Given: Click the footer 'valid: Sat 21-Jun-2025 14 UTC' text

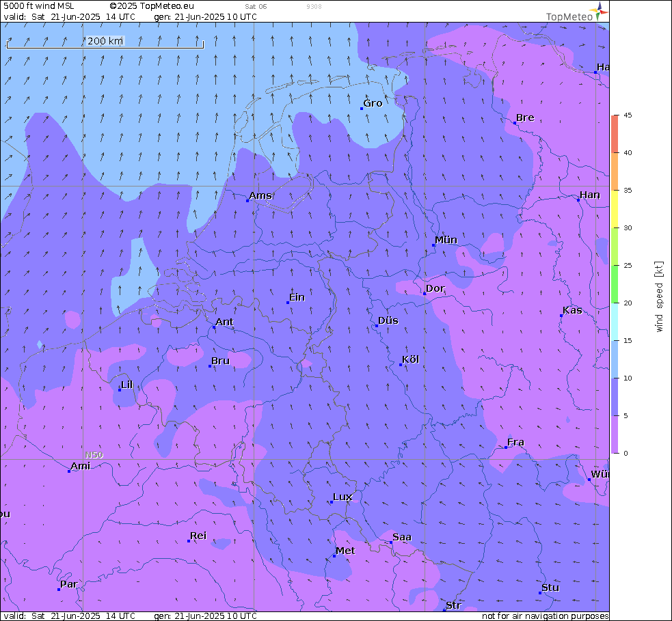Looking at the screenshot, I should (70, 616).
